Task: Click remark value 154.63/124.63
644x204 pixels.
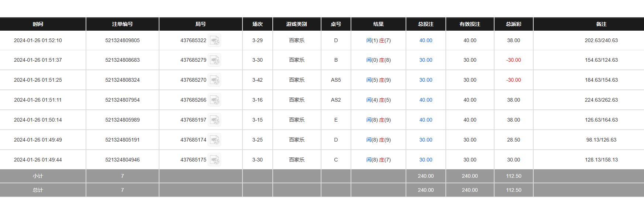Action: [x=601, y=60]
